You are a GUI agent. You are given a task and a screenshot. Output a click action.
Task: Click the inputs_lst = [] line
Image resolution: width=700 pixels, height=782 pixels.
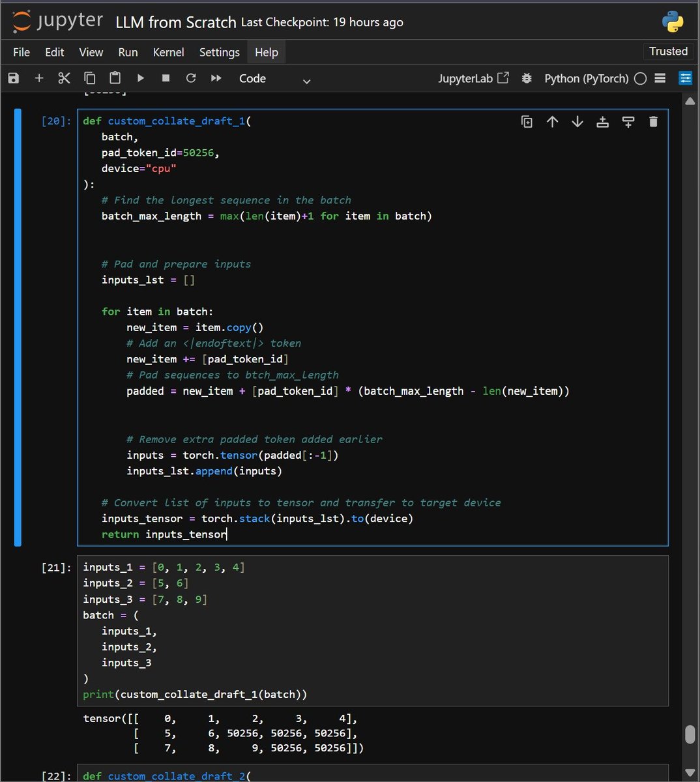pyautogui.click(x=148, y=280)
